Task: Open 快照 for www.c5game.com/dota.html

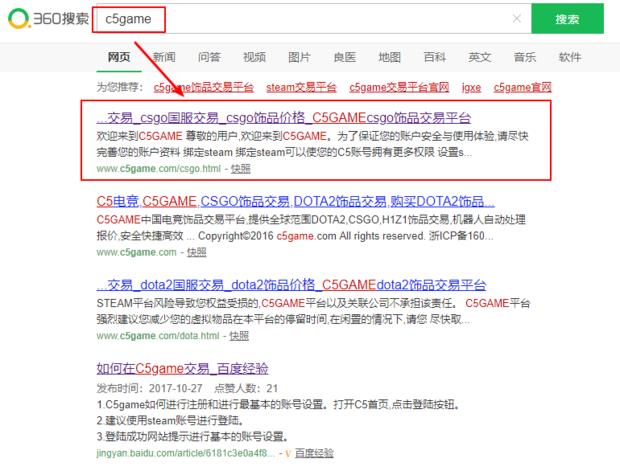Action: tap(239, 336)
